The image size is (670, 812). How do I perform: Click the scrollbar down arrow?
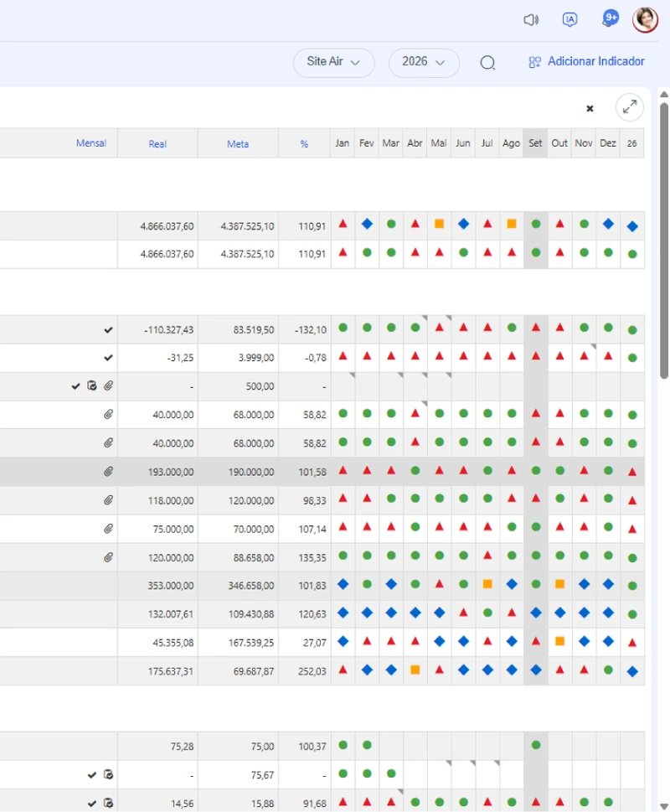[x=664, y=806]
